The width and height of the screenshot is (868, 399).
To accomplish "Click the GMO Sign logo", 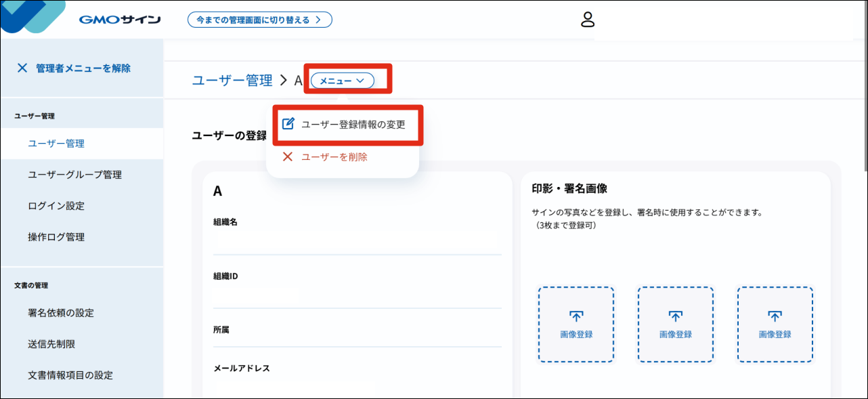I will (x=119, y=20).
